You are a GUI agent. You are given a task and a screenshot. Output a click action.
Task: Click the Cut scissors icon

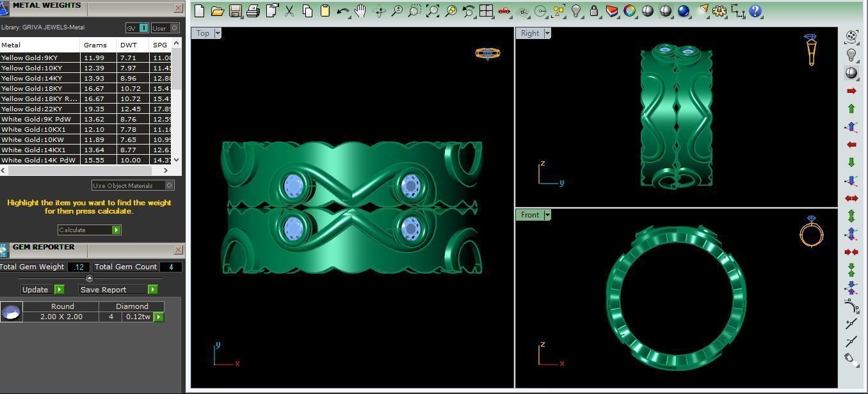289,11
